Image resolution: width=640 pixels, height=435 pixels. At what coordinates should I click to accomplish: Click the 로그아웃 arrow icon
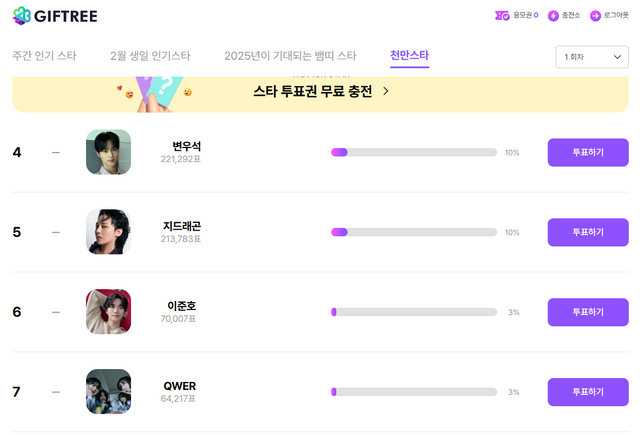[595, 15]
